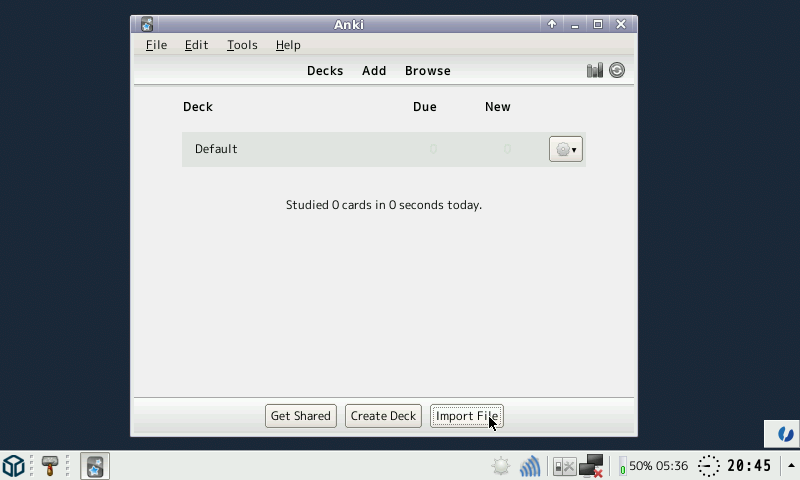Click the sync circular arrows icon
The width and height of the screenshot is (800, 480).
617,70
